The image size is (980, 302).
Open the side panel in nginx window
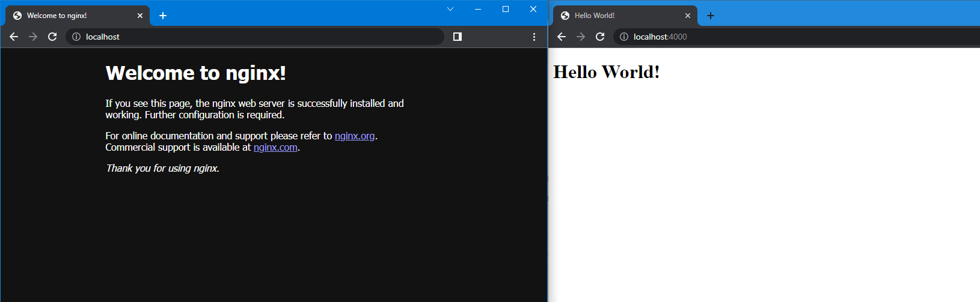point(458,37)
